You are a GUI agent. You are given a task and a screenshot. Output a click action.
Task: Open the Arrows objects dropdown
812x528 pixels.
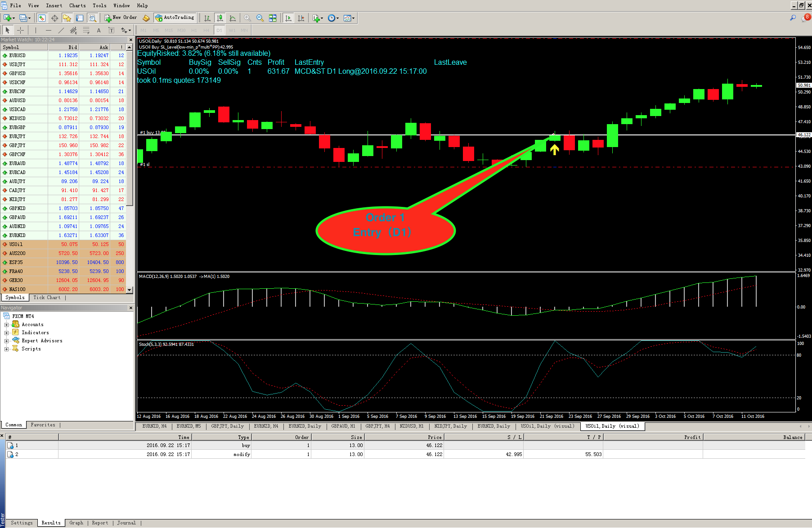pyautogui.click(x=126, y=30)
